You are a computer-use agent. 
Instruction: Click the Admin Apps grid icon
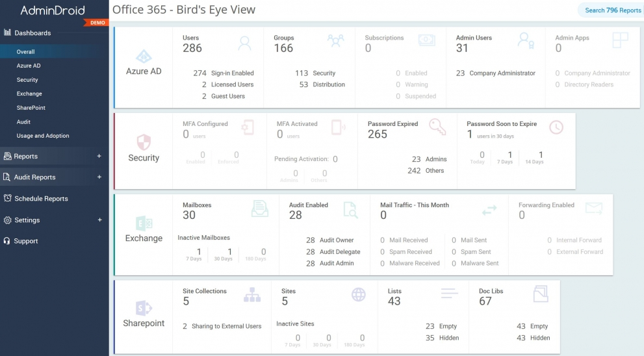620,40
